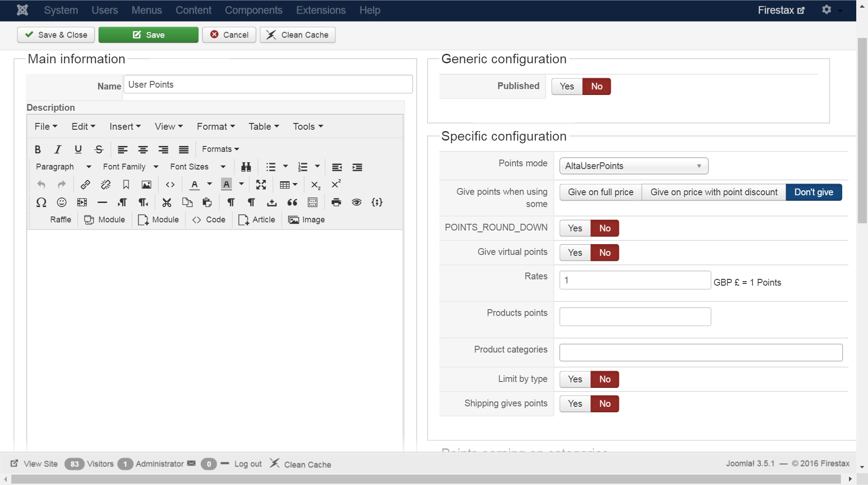Open the editor's Insert menu
Image resolution: width=868 pixels, height=485 pixels.
(125, 127)
